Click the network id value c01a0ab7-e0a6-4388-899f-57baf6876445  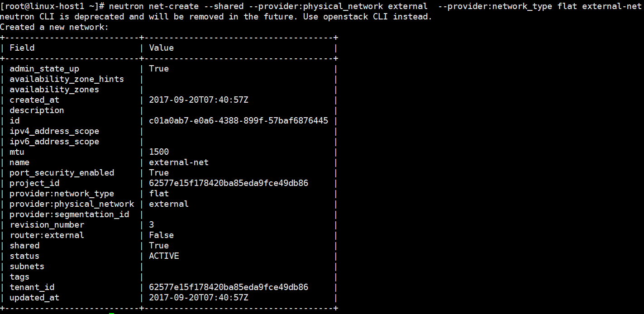coord(239,121)
